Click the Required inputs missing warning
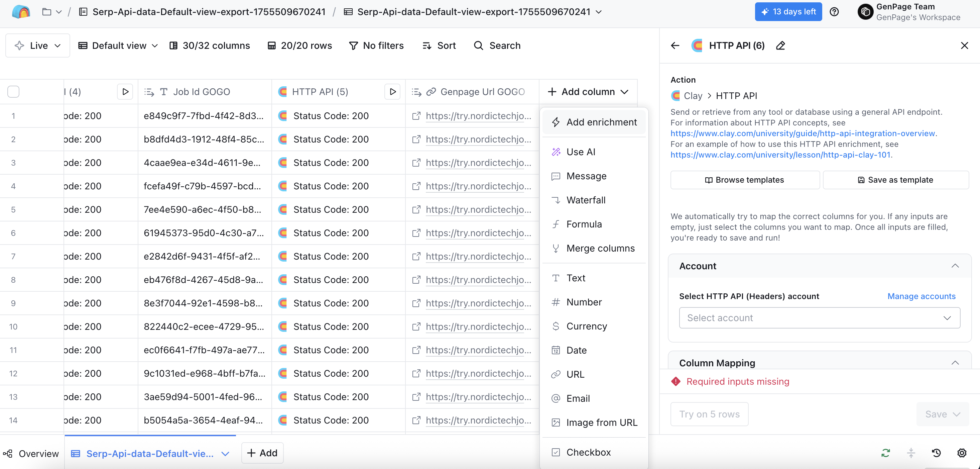The width and height of the screenshot is (980, 469). tap(730, 381)
